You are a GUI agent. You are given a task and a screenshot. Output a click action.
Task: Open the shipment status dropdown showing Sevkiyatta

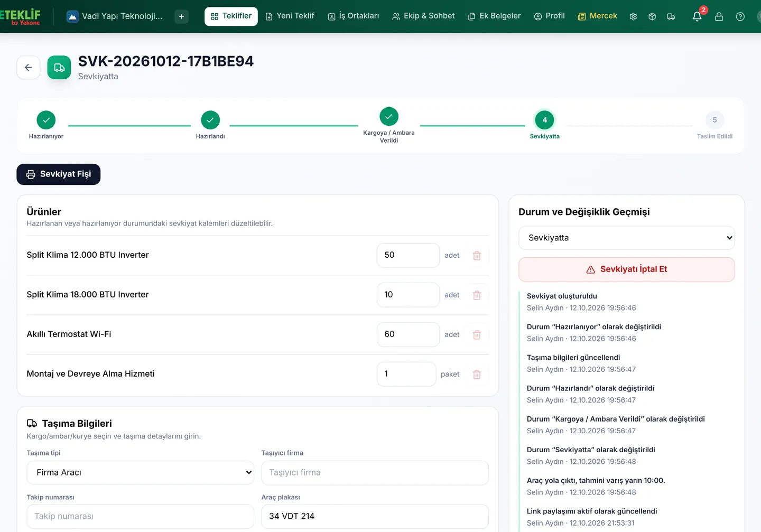pos(627,238)
